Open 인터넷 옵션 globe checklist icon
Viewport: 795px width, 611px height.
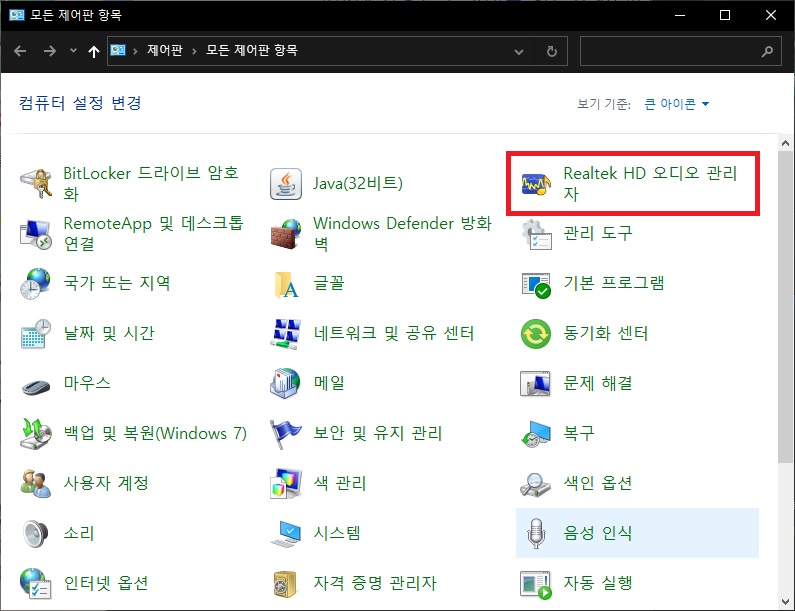35,583
